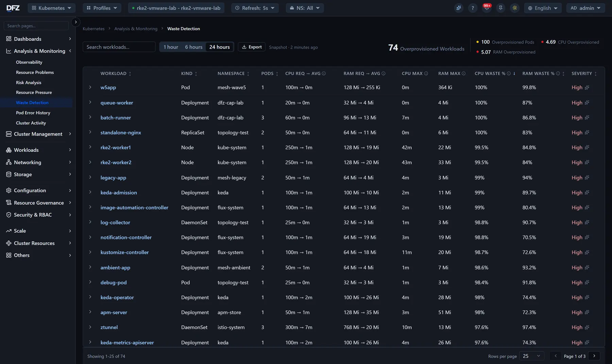The width and height of the screenshot is (612, 364).
Task: Open Cluster Activity in sidebar
Action: (x=31, y=123)
